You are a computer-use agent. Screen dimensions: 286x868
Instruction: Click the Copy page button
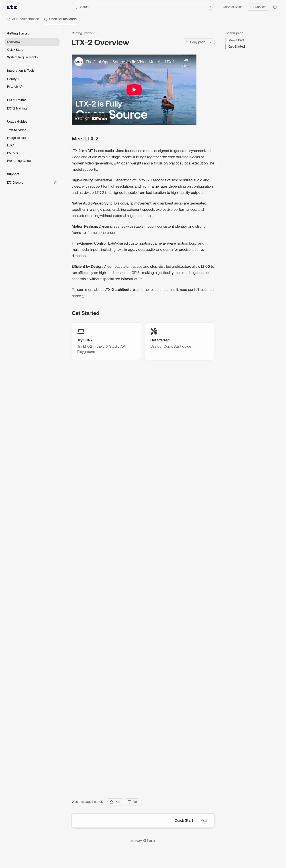point(195,42)
